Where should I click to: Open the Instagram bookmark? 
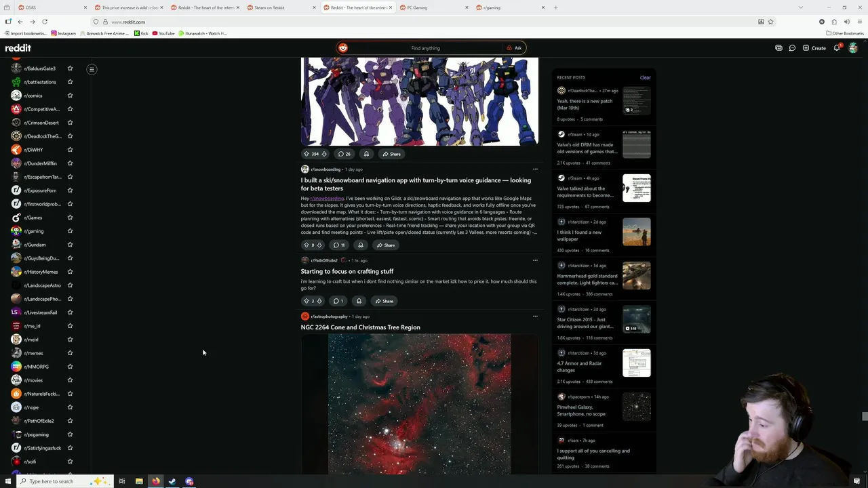[x=63, y=33]
